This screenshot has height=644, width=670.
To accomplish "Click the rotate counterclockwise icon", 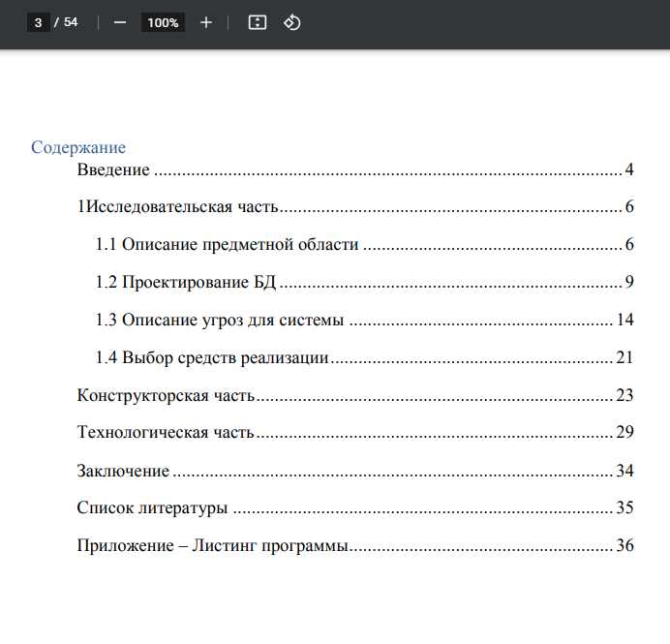I will point(291,22).
